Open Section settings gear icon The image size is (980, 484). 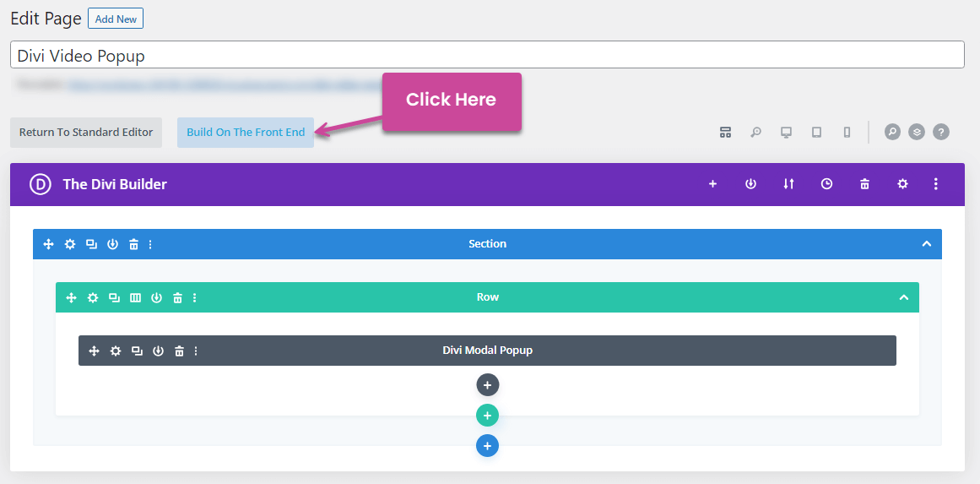click(x=70, y=244)
